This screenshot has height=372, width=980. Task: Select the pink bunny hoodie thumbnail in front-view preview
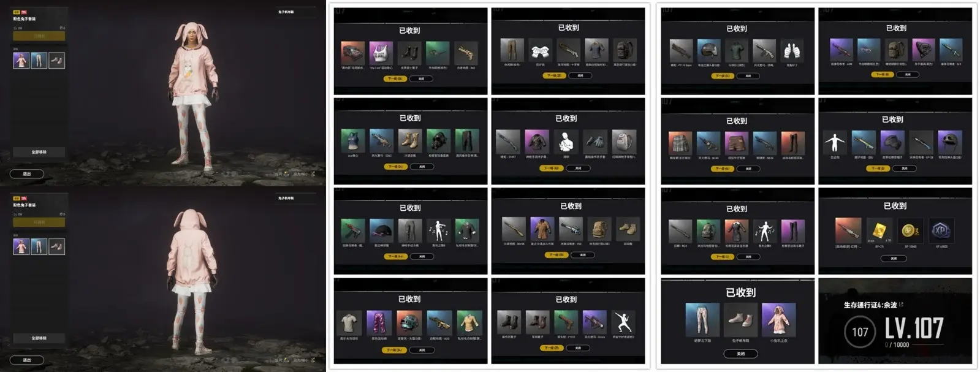coord(21,60)
